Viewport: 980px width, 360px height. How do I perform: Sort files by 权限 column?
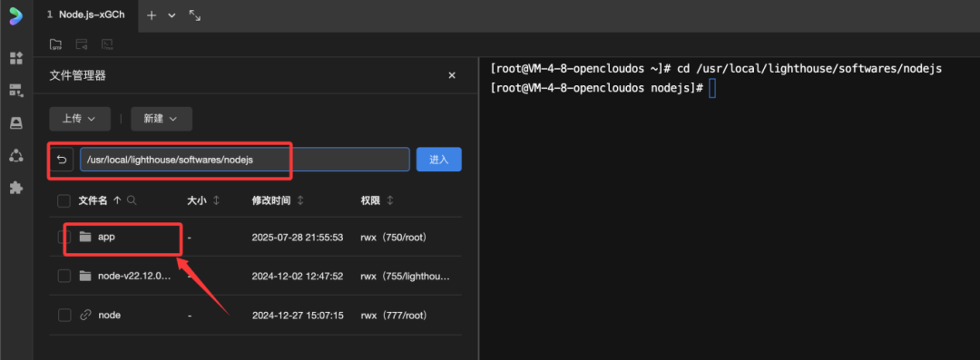point(390,200)
